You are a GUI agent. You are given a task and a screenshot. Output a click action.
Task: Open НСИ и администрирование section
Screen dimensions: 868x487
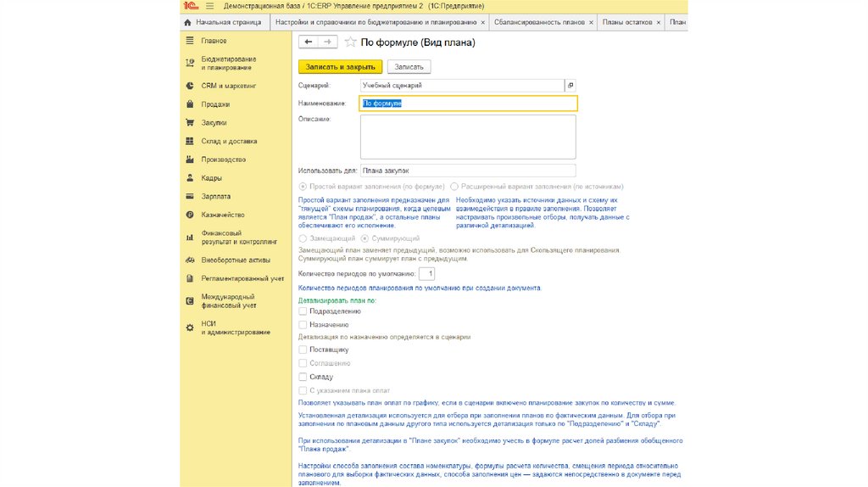click(235, 327)
